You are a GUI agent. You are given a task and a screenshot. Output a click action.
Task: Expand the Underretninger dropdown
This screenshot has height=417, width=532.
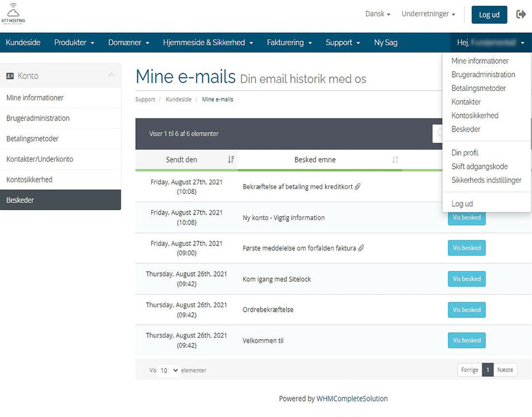click(x=428, y=14)
